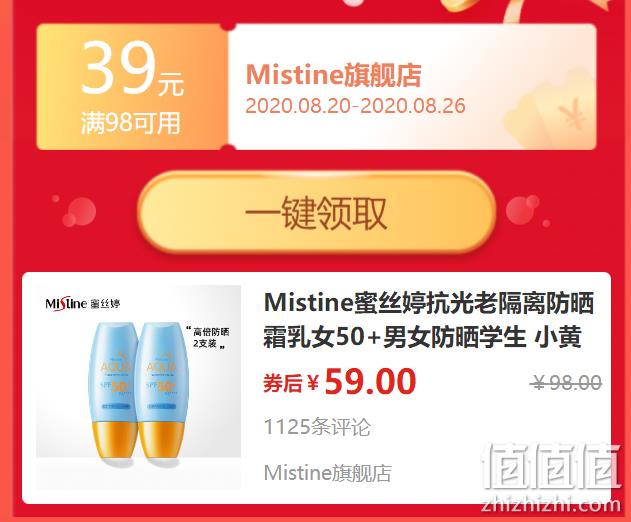Image resolution: width=631 pixels, height=522 pixels.
Task: Click the 值值值 watermark logo
Action: 551,467
